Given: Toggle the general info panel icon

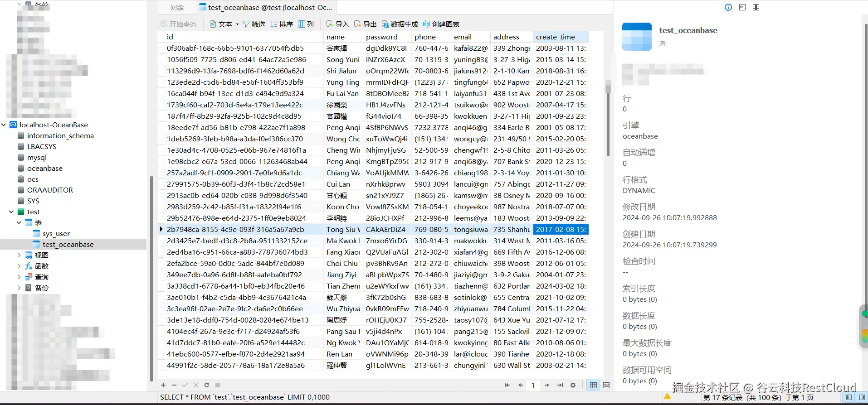Looking at the screenshot, I should click(x=728, y=7).
